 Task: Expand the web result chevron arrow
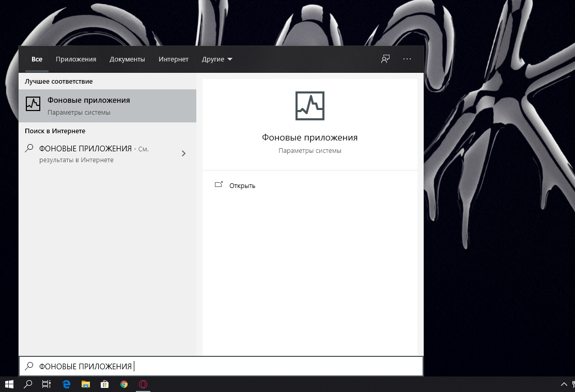[184, 153]
